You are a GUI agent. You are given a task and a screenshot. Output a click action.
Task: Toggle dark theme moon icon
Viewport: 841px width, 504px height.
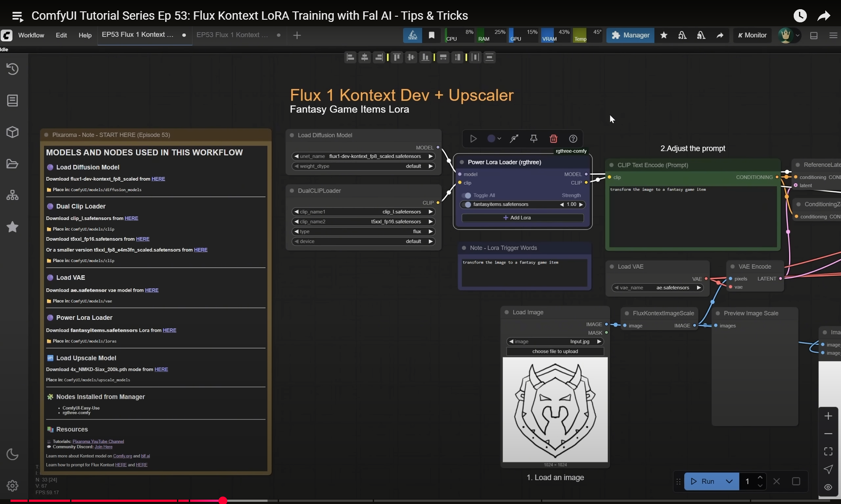click(x=12, y=455)
